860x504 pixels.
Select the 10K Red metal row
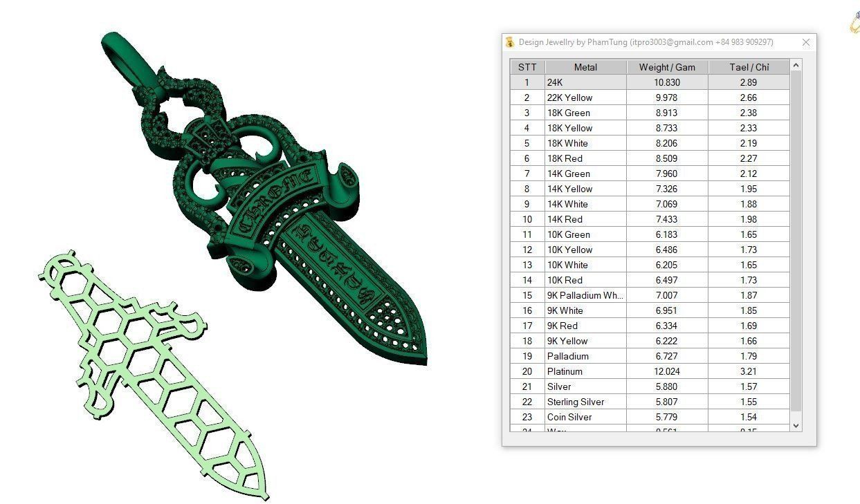click(650, 280)
